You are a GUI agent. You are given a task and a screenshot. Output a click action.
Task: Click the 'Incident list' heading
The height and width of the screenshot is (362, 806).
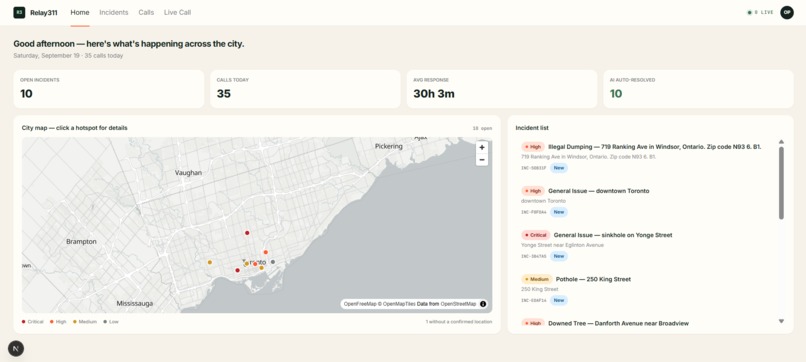tap(532, 128)
